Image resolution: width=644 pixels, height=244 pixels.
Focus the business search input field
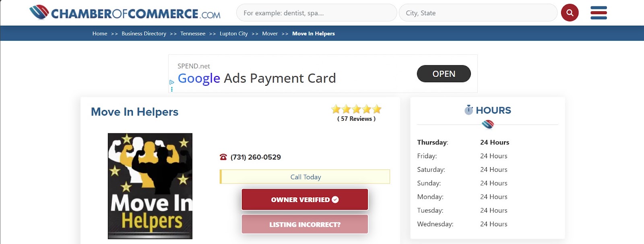316,13
